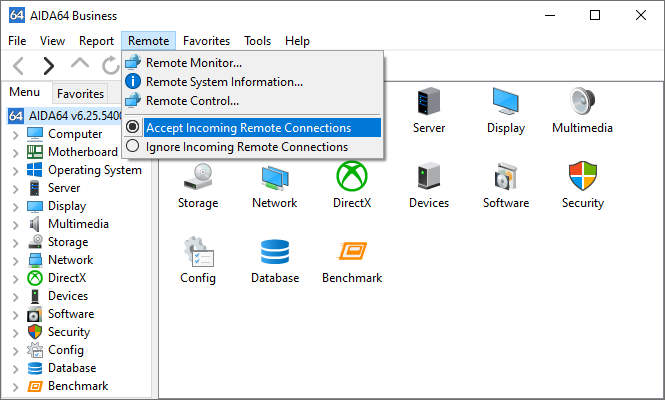Open the Display category icon in main pane

pyautogui.click(x=506, y=101)
